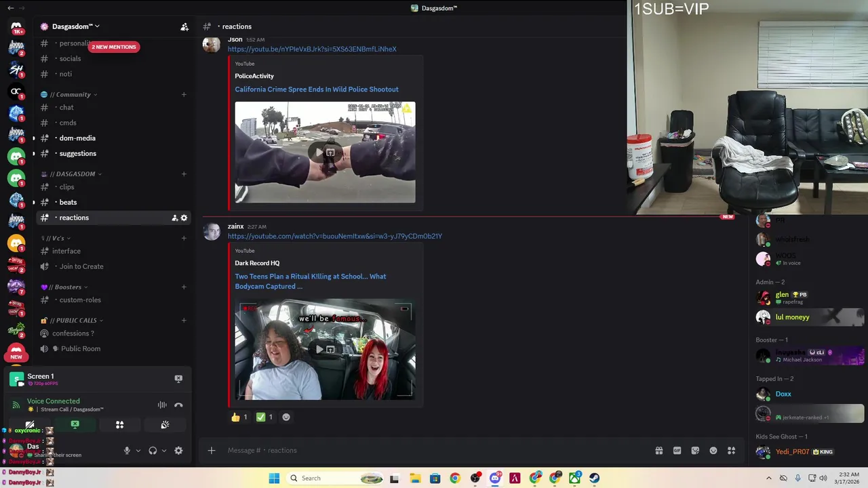Open volume control in system tray
The width and height of the screenshot is (868, 488).
click(x=823, y=479)
